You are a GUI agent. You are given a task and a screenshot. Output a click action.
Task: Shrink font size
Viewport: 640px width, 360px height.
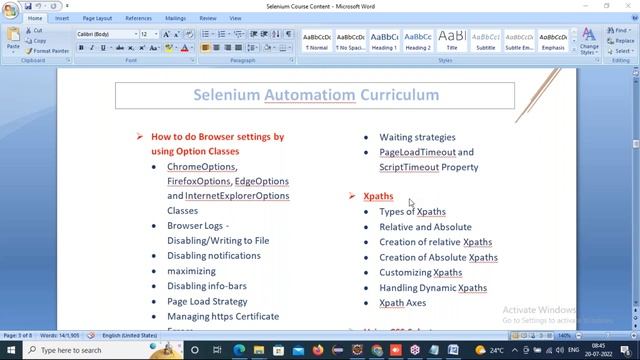(x=176, y=34)
